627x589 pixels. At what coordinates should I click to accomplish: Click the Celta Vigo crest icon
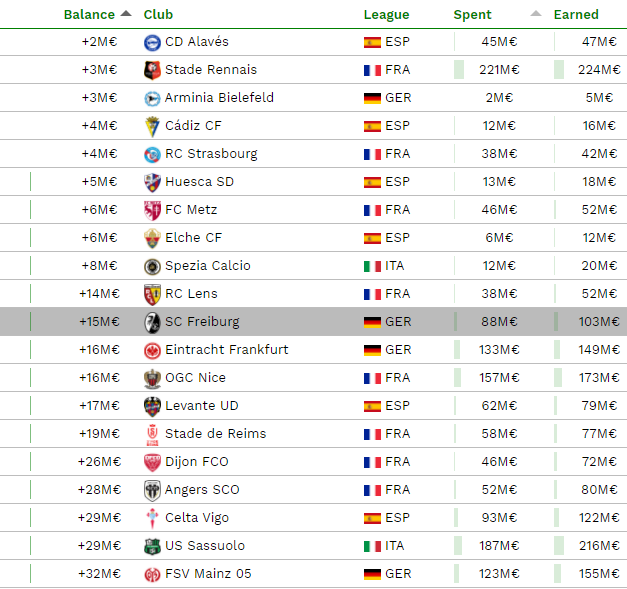coord(152,518)
